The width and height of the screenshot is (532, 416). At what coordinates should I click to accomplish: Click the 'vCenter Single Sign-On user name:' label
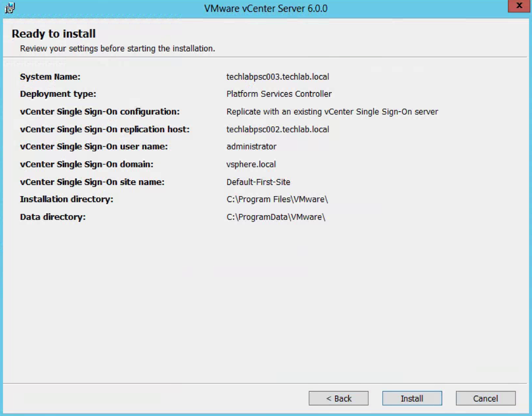93,147
